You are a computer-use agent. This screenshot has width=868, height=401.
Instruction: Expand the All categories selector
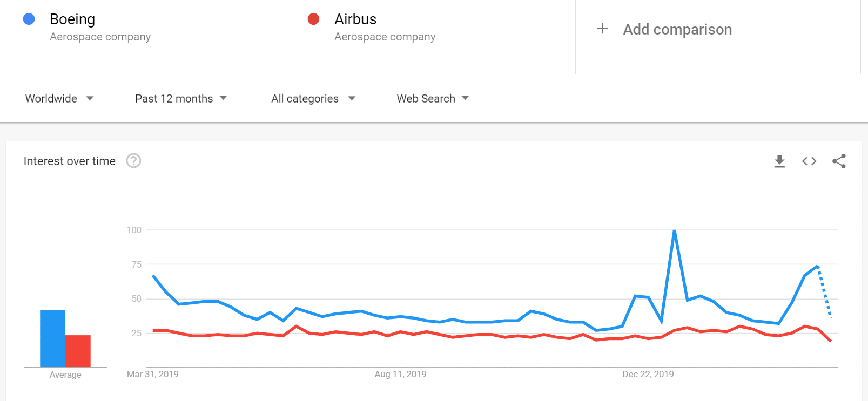click(312, 98)
